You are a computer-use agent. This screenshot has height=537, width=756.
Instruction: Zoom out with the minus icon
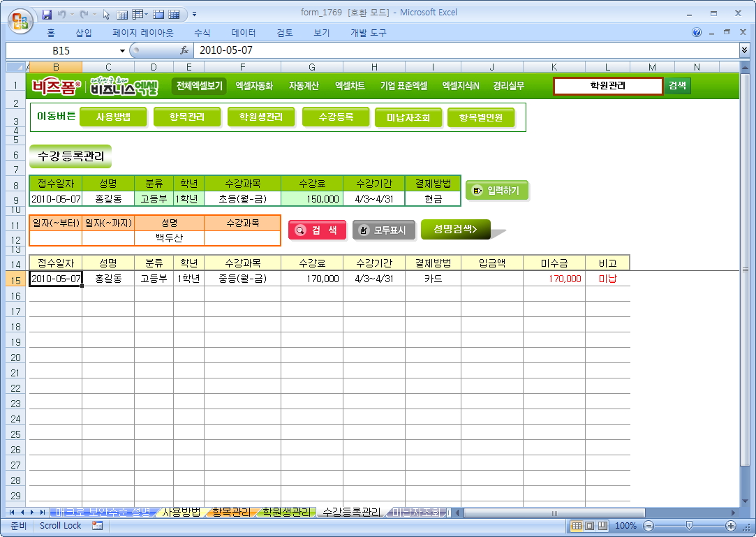point(648,526)
